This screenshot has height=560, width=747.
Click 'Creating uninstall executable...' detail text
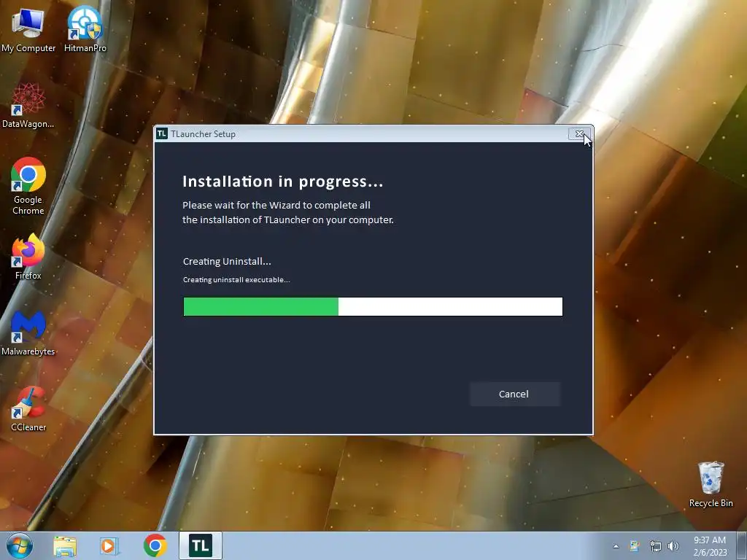pyautogui.click(x=236, y=279)
